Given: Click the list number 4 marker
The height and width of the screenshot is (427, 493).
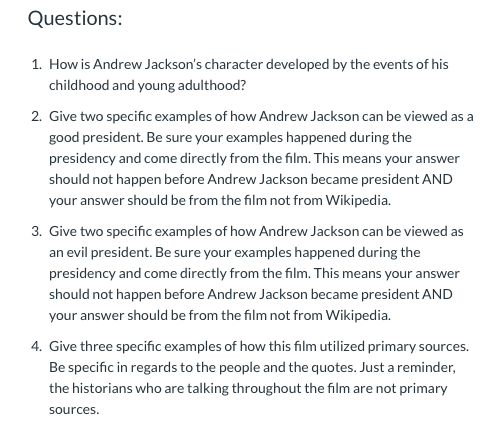Looking at the screenshot, I should (37, 346).
